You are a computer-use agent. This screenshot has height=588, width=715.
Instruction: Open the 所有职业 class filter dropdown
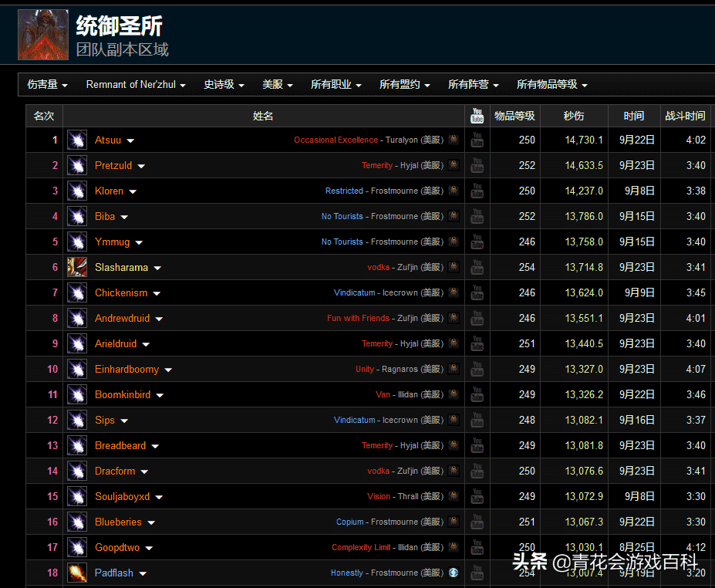point(336,85)
